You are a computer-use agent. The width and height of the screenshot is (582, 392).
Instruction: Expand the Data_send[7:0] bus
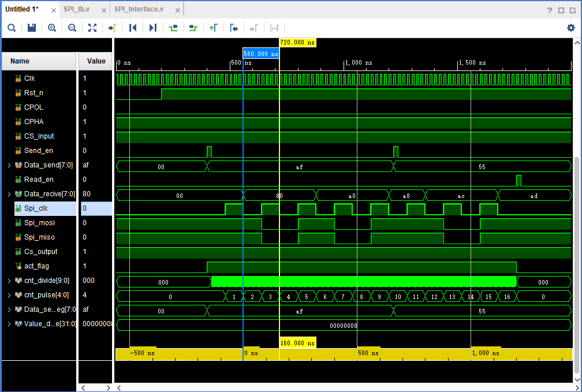[9, 165]
